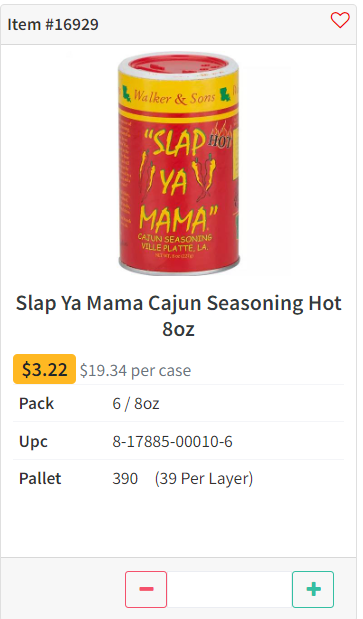Click the UPC number 8-17885-00010-6
This screenshot has height=619, width=363.
[x=172, y=441]
